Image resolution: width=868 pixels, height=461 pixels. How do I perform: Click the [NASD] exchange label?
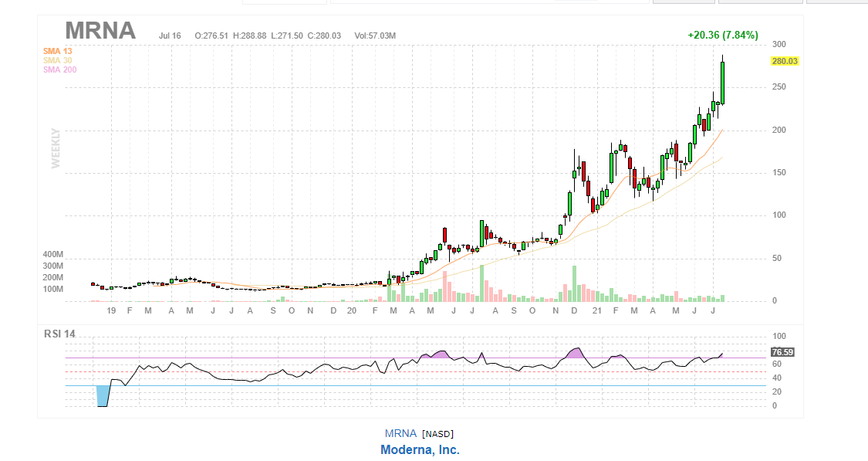437,433
